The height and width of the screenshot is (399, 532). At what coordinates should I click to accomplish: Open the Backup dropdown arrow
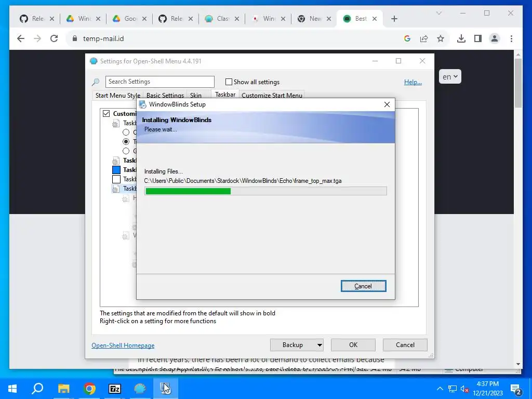(320, 345)
